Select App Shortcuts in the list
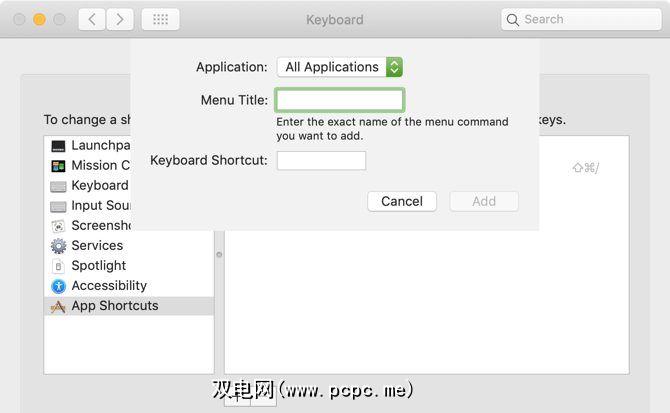670x413 pixels. point(114,306)
